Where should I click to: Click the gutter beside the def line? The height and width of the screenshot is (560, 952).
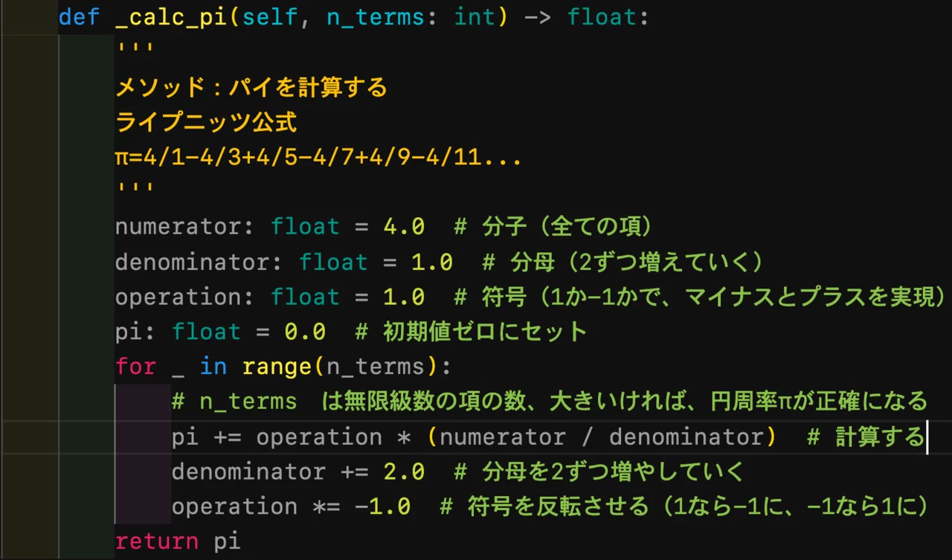click(x=28, y=17)
